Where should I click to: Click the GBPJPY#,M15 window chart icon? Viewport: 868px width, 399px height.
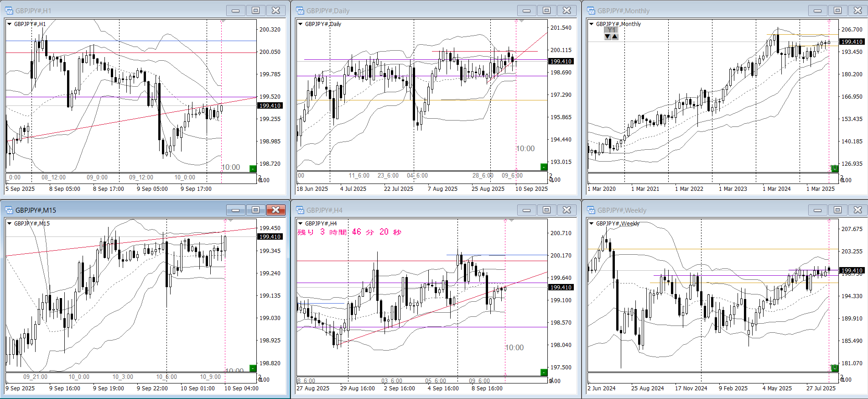pos(9,210)
